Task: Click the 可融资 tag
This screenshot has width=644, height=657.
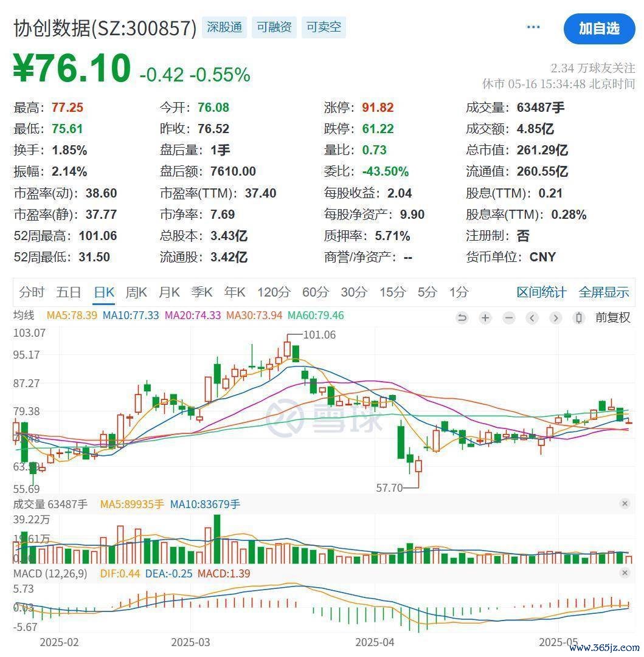Action: [x=274, y=27]
